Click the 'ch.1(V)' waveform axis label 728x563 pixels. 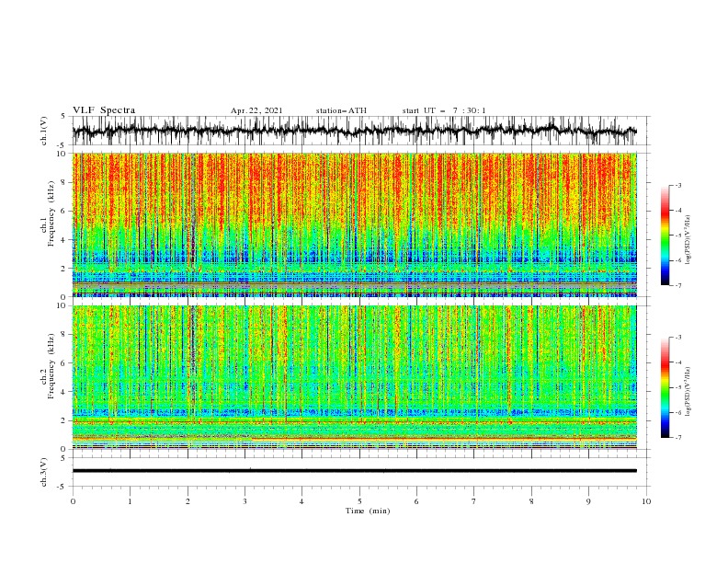coord(44,131)
